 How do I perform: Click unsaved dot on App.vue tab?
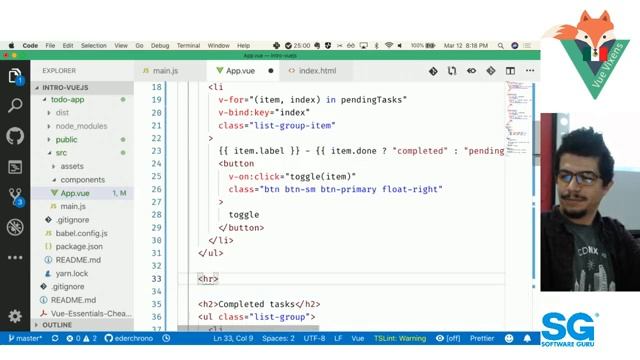pyautogui.click(x=271, y=71)
